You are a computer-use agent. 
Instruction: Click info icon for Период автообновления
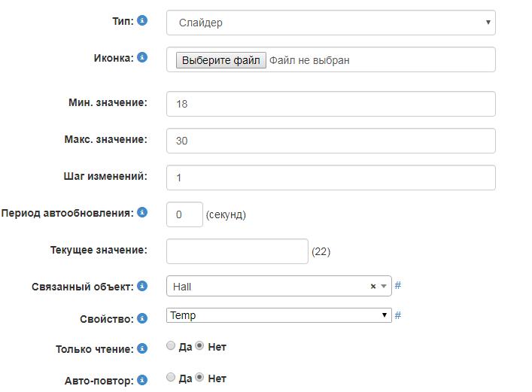pos(142,213)
